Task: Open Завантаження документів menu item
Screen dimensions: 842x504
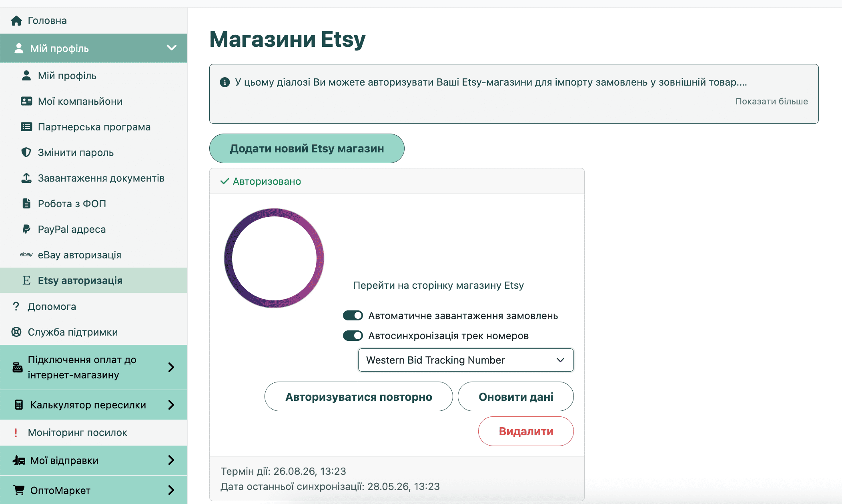Action: pos(94,178)
